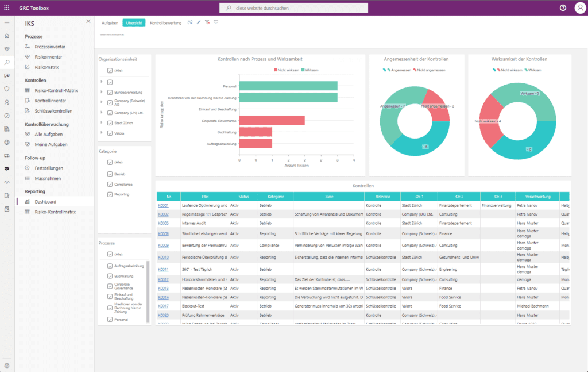The width and height of the screenshot is (588, 372).
Task: Click the eye icon in left rail
Action: pyautogui.click(x=7, y=182)
